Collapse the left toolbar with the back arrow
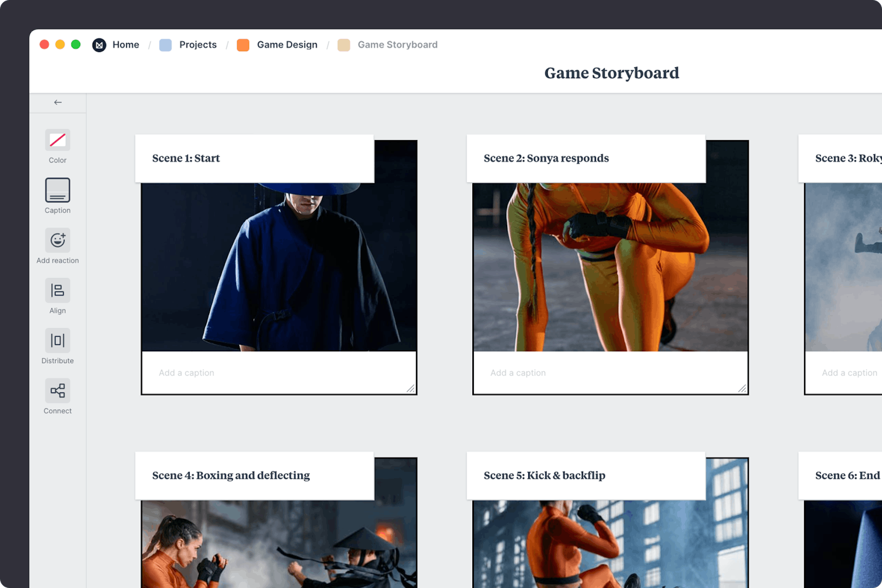This screenshot has width=882, height=588. (57, 102)
